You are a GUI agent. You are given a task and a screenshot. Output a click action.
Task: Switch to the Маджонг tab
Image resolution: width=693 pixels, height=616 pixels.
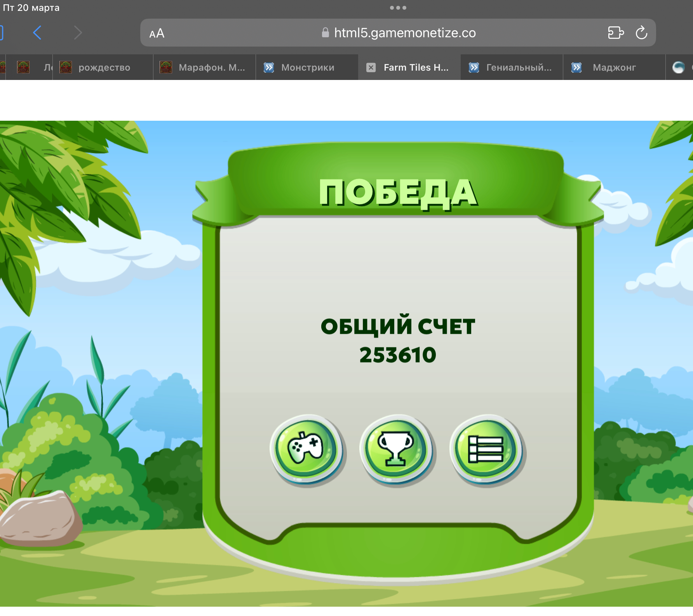coord(614,67)
